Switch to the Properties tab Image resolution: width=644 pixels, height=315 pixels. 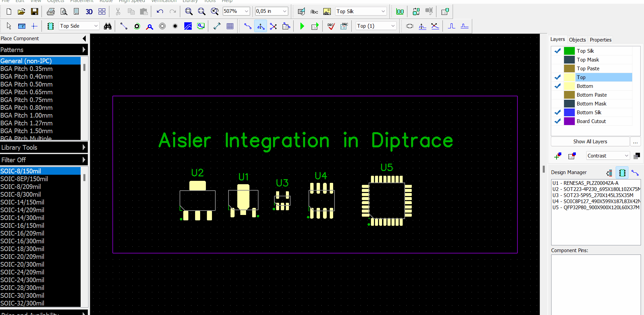pos(600,40)
